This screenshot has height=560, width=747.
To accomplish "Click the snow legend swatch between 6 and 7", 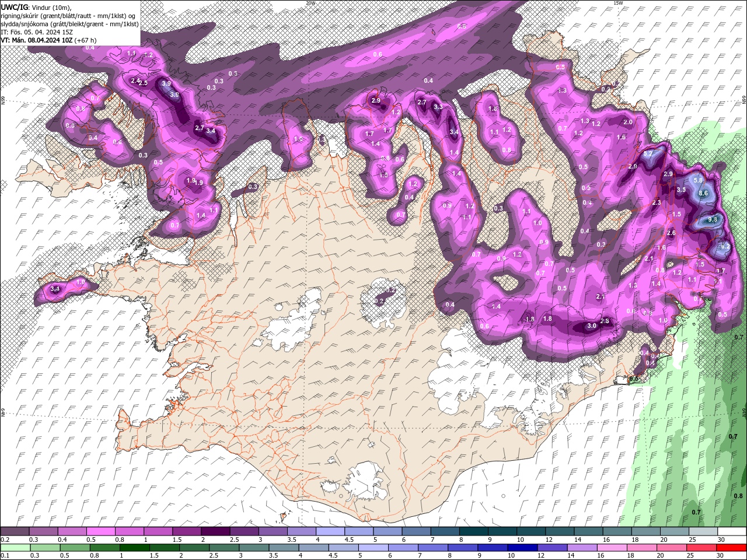I will [416, 531].
